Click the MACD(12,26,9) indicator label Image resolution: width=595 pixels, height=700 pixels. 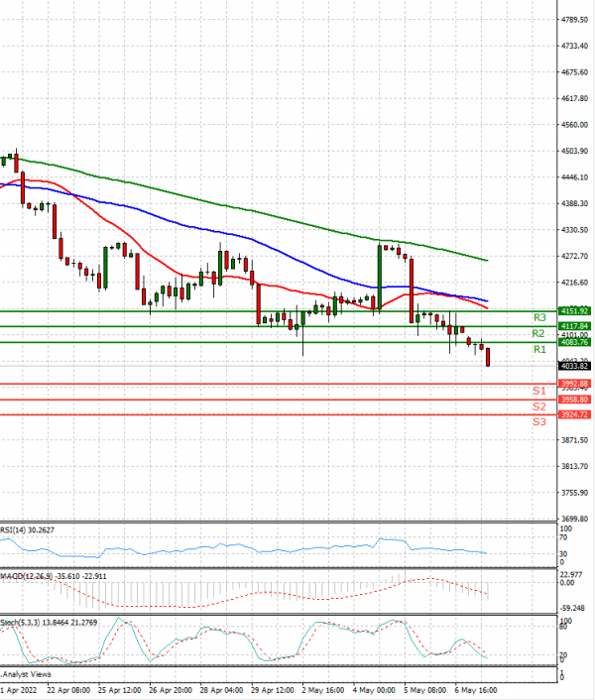pos(54,576)
